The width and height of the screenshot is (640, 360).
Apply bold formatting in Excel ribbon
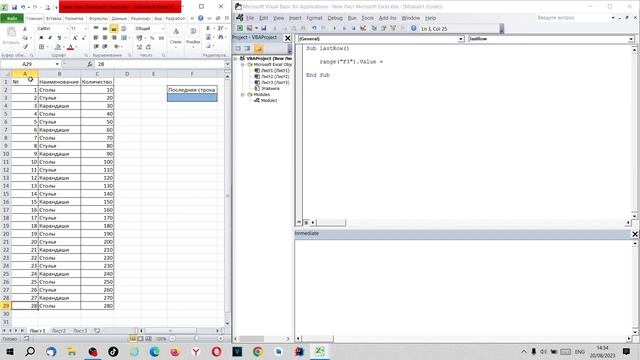pos(41,38)
